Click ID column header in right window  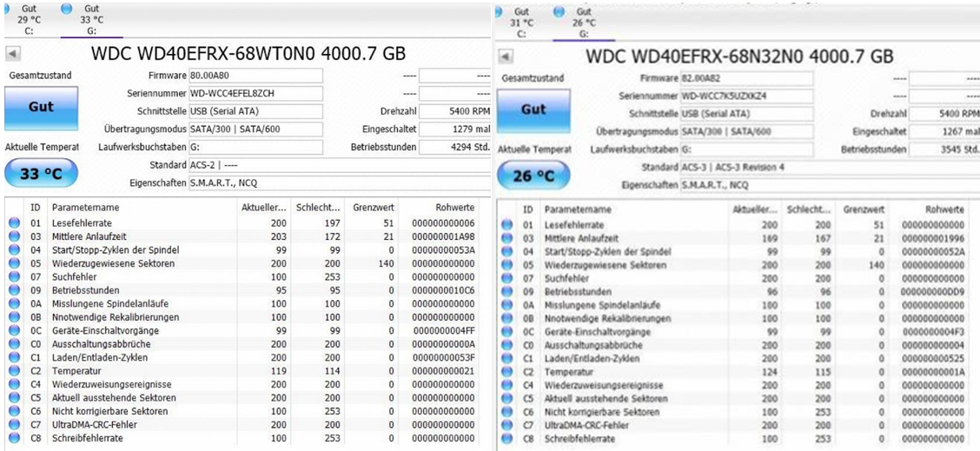(528, 209)
